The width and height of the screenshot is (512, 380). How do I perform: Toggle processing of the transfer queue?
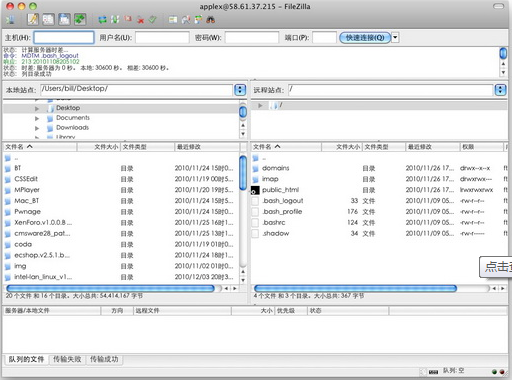(x=115, y=20)
